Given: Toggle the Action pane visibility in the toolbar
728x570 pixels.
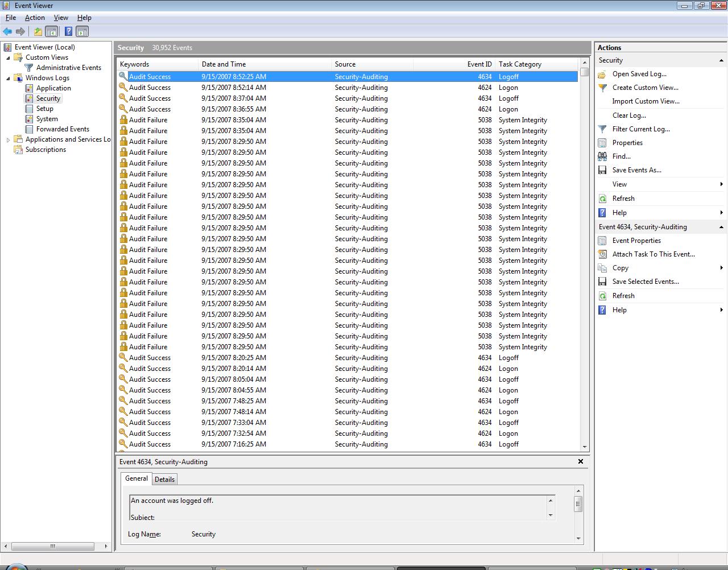Looking at the screenshot, I should 82,31.
